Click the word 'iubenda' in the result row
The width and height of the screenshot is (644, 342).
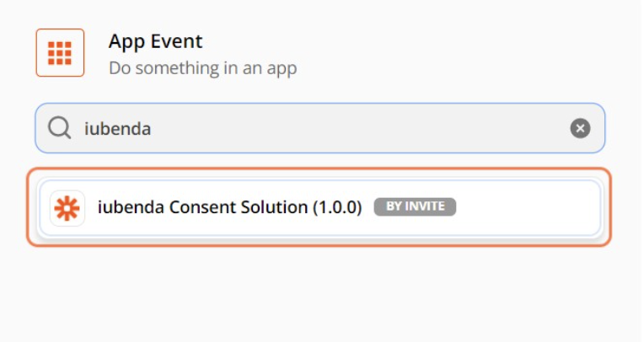[126, 207]
